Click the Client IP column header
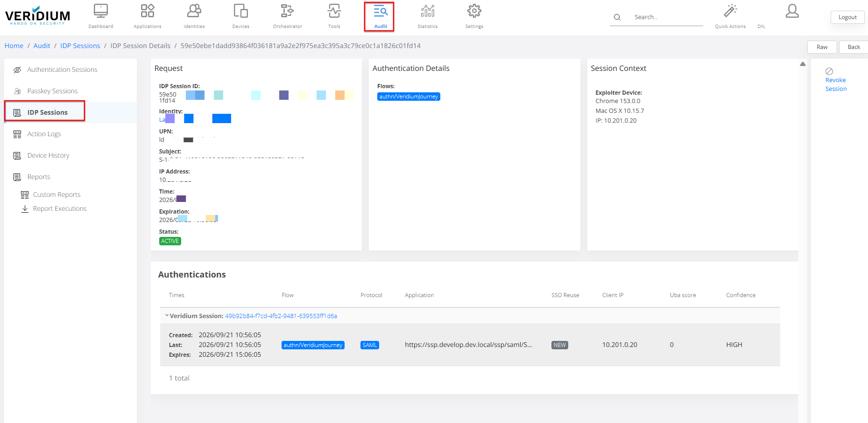 (x=613, y=295)
